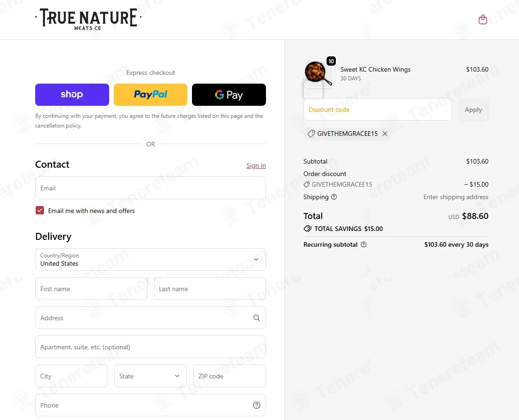Open the Country/Region dropdown
This screenshot has height=420, width=519.
(150, 260)
